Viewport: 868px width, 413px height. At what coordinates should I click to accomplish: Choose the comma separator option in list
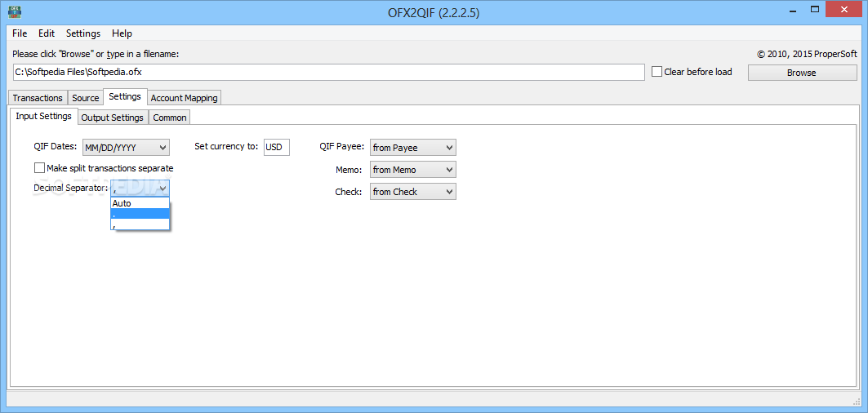coord(140,224)
